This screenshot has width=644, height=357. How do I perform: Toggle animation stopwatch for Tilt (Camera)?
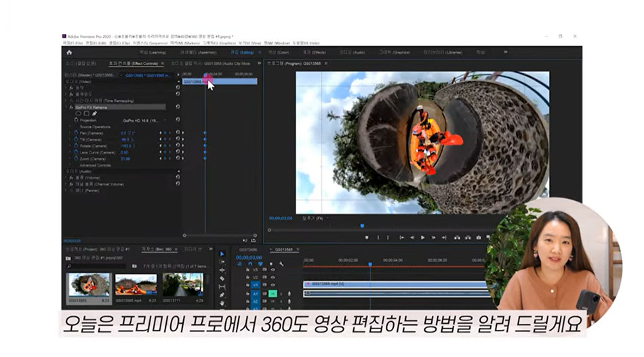pos(76,139)
